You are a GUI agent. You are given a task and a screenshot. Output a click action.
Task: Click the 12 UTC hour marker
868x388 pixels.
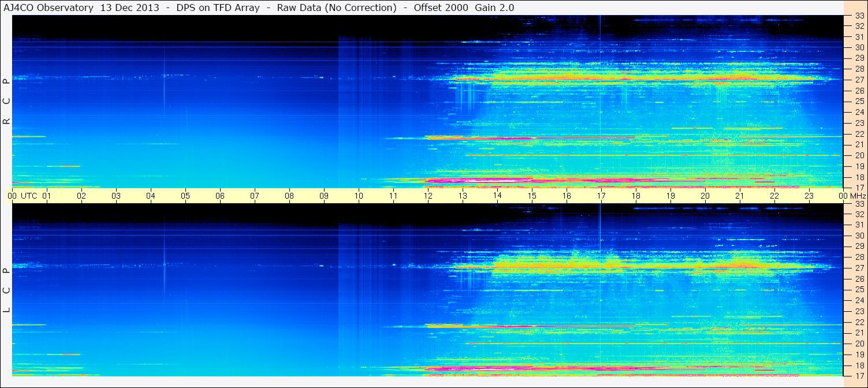(428, 196)
